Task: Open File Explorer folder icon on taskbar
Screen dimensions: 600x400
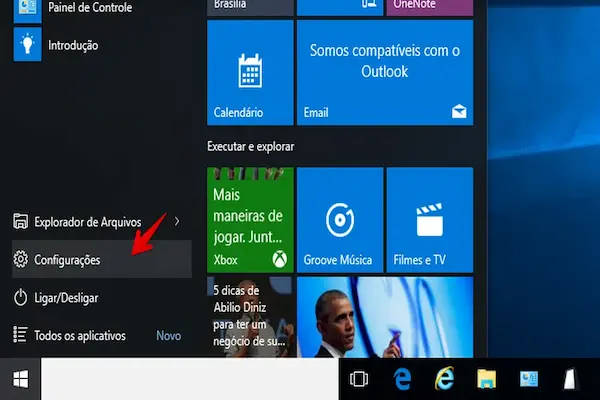Action: [486, 380]
